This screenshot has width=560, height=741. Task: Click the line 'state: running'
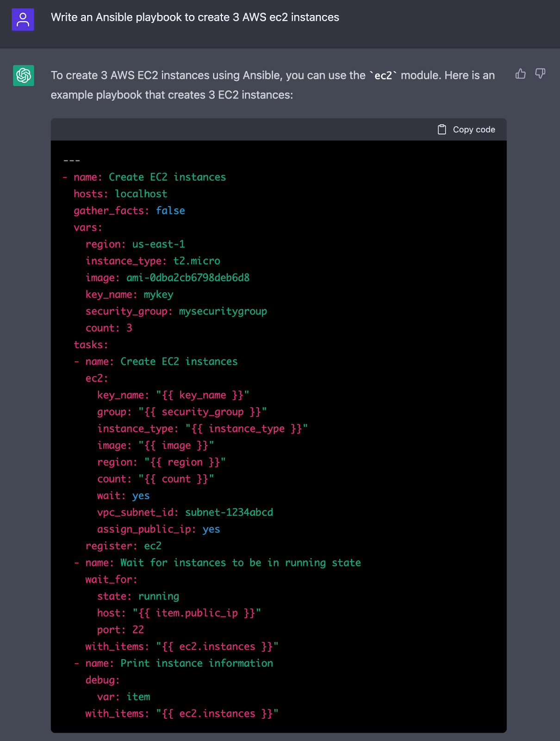coord(138,597)
